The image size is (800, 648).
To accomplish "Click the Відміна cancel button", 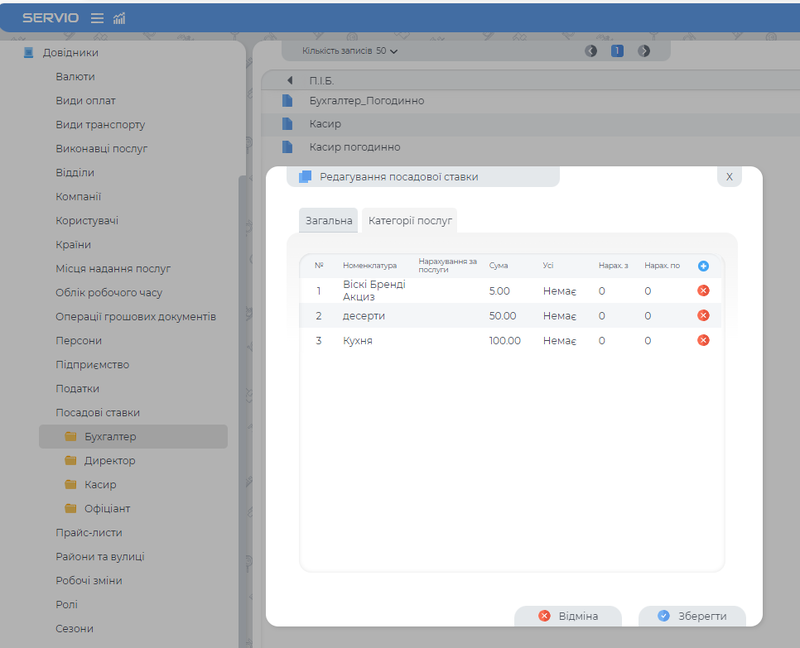I will [x=568, y=616].
